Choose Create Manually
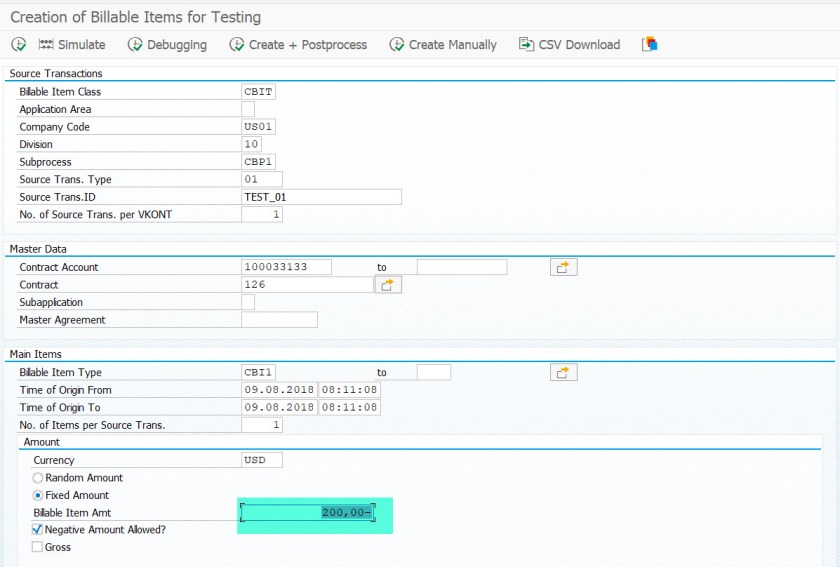Screen dimensions: 840x567 443,44
